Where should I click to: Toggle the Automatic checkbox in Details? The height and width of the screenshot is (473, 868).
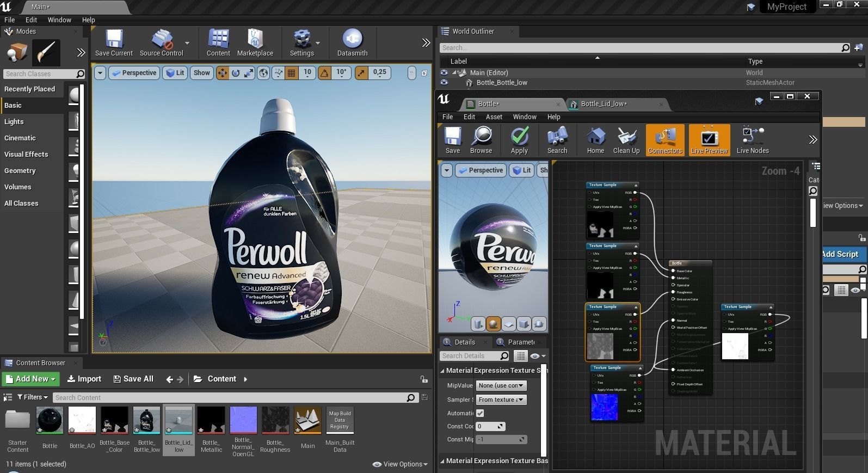pos(480,413)
